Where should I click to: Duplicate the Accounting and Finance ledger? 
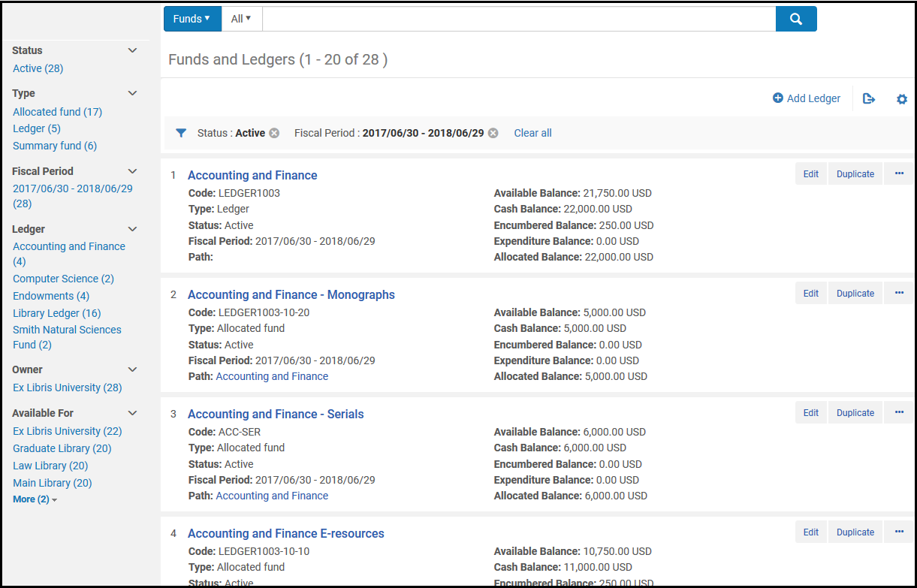coord(855,173)
